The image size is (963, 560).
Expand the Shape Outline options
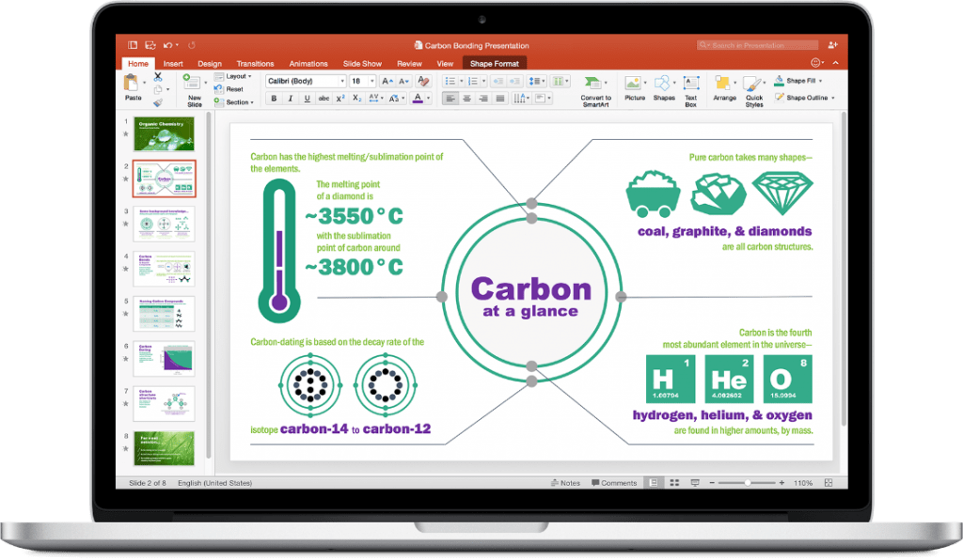click(x=833, y=97)
